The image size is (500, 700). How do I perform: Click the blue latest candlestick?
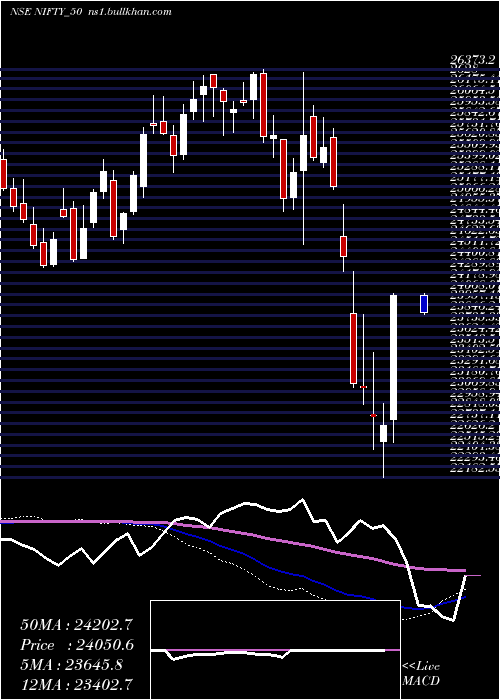[424, 304]
